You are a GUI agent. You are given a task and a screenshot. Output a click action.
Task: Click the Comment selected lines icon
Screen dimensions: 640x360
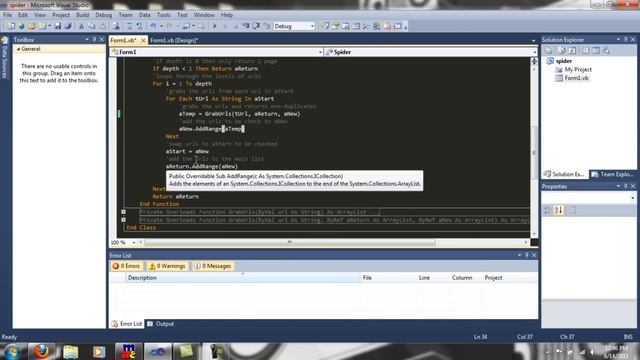pos(129,26)
